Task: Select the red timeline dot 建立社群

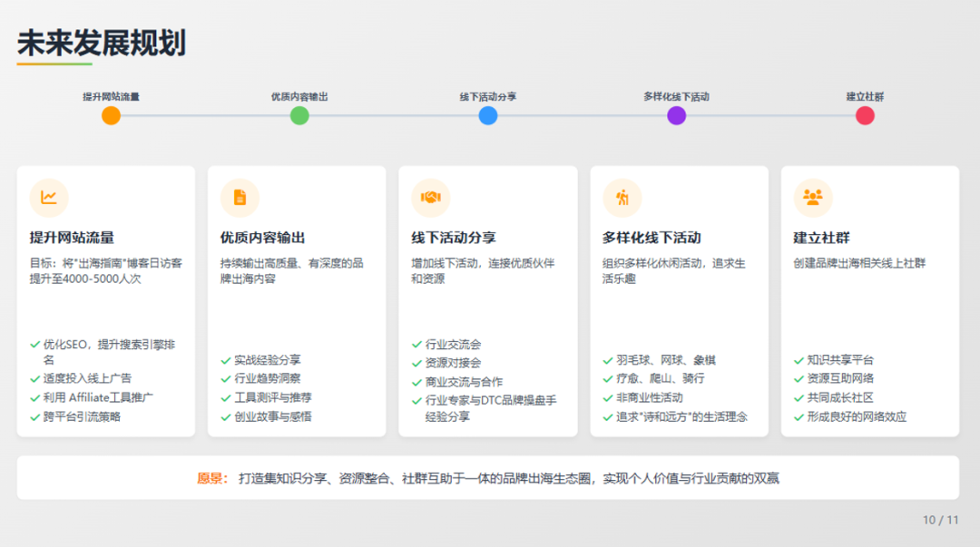Action: pos(865,115)
